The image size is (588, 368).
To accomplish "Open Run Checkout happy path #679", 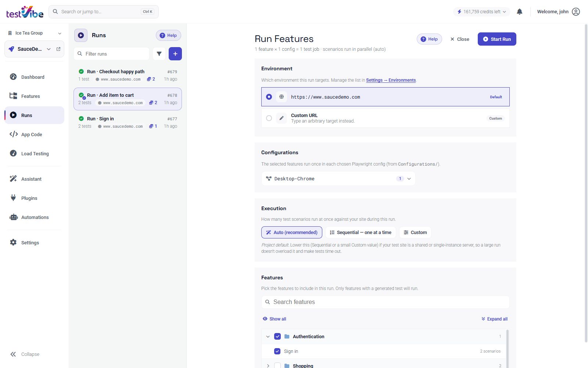I will [128, 75].
